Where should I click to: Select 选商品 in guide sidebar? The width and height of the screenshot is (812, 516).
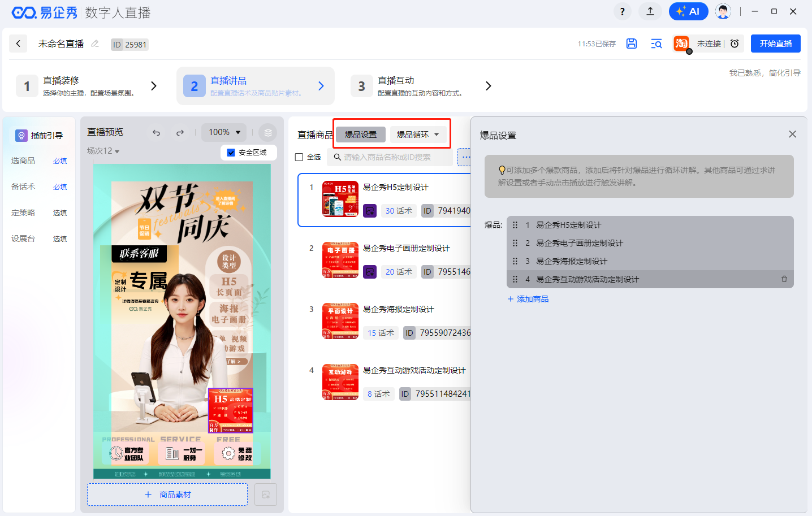click(23, 161)
